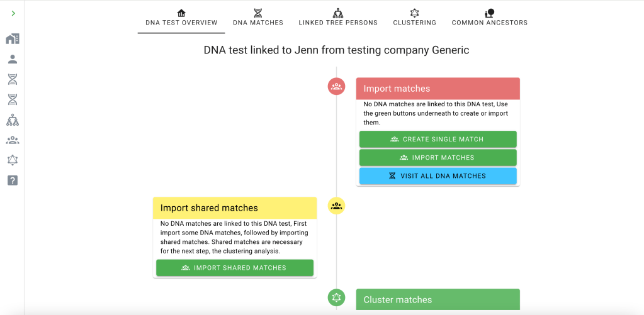Select the green Cluster matches timeline marker
Image resolution: width=644 pixels, height=315 pixels.
pos(336,297)
